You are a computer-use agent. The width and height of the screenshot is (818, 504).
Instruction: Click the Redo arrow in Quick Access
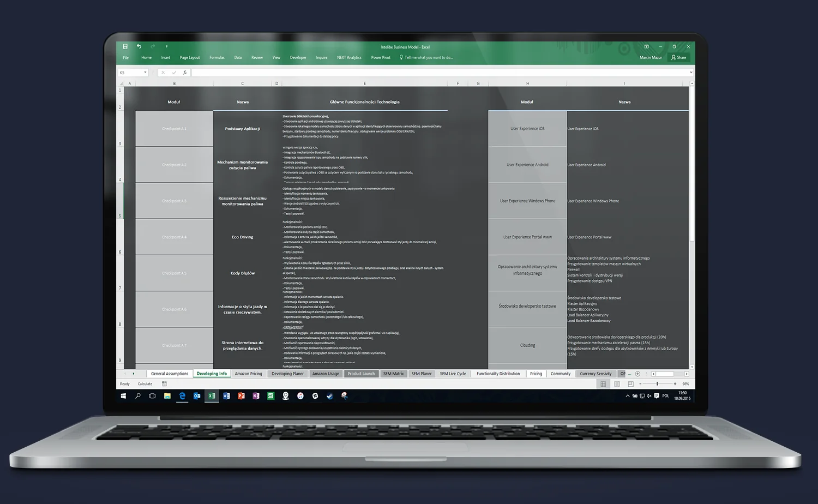(153, 46)
